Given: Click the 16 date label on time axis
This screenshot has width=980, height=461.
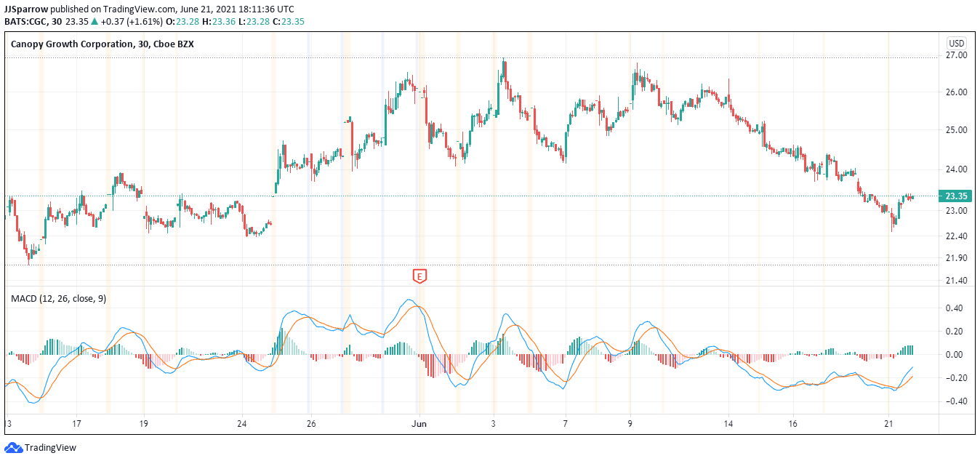Looking at the screenshot, I should [793, 424].
